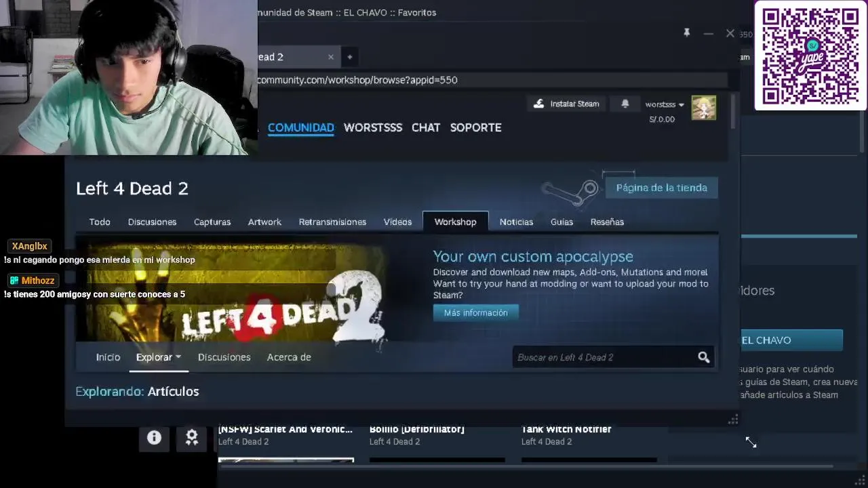
Task: Click the S/.0.00 wallet balance
Action: (662, 119)
